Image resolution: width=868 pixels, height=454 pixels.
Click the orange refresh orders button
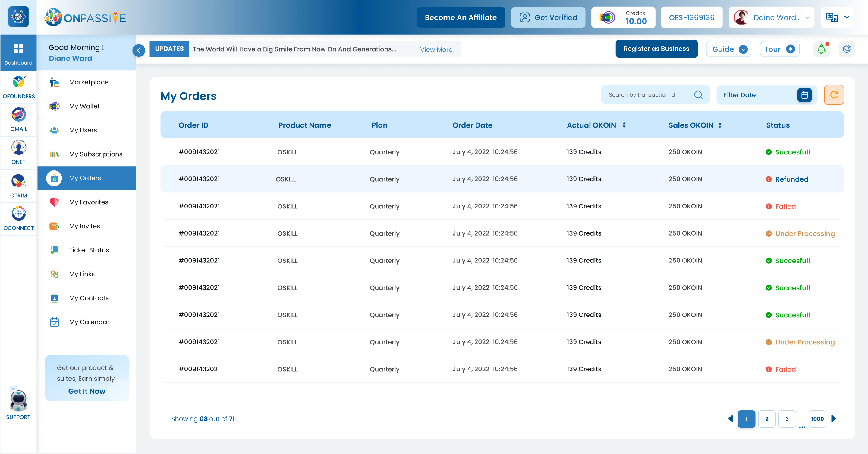click(834, 95)
